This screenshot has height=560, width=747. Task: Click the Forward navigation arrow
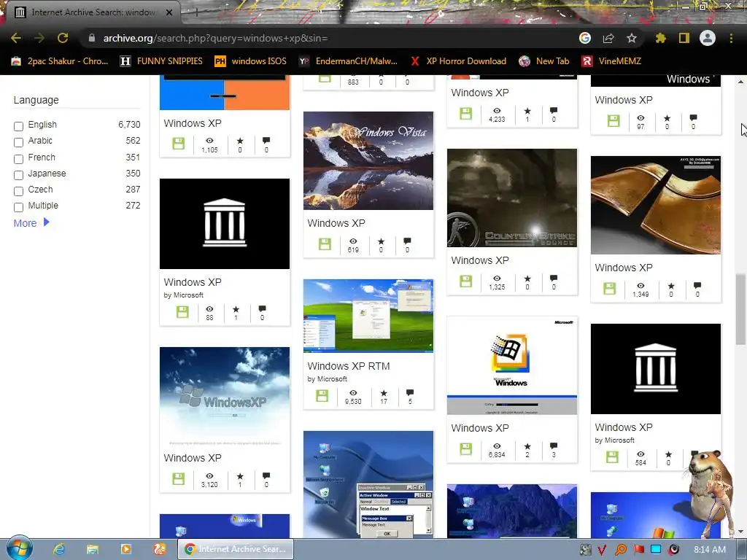point(39,38)
